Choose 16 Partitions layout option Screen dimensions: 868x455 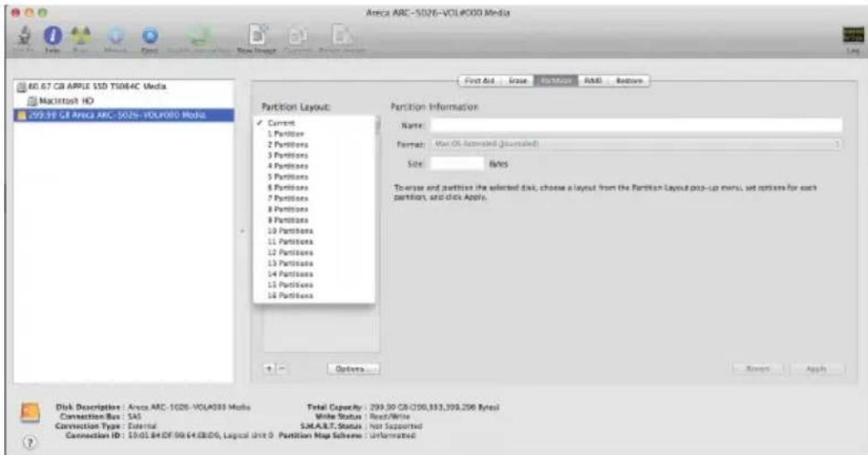tap(315, 296)
